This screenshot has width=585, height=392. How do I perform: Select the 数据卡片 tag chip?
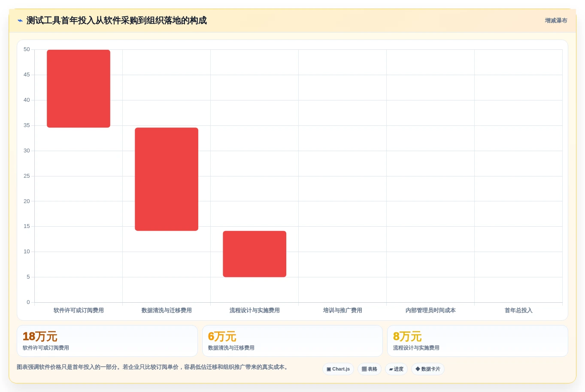click(x=428, y=369)
